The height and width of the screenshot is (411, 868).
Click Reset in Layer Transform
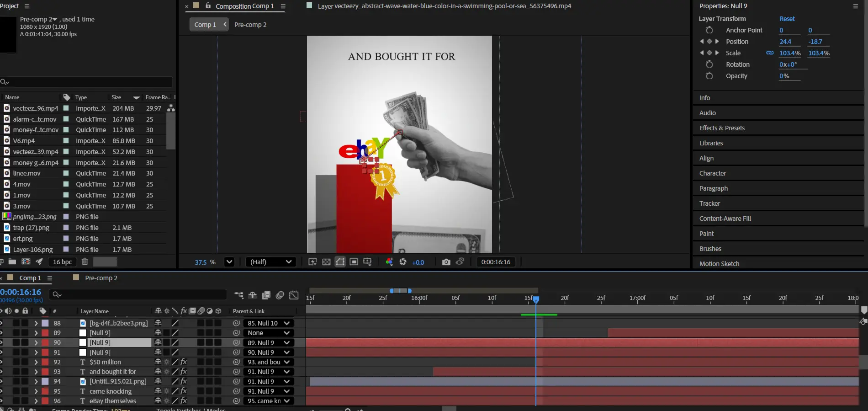[x=787, y=19]
